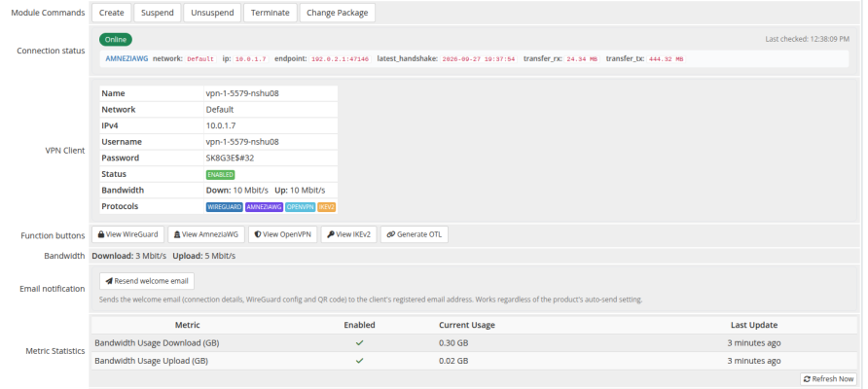
Task: Click the 0.02 GB current usage cell
Action: point(453,361)
